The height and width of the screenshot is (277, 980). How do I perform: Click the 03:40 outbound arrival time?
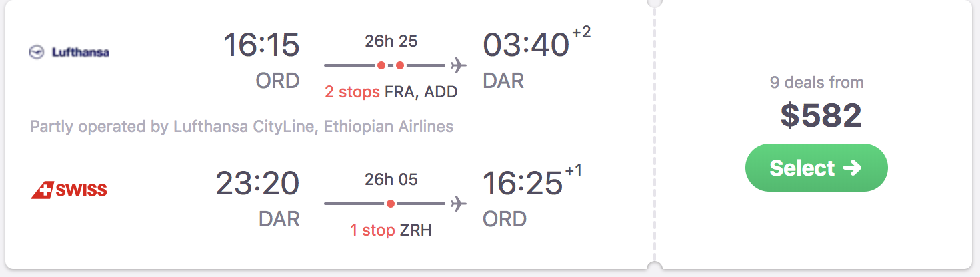pyautogui.click(x=526, y=45)
